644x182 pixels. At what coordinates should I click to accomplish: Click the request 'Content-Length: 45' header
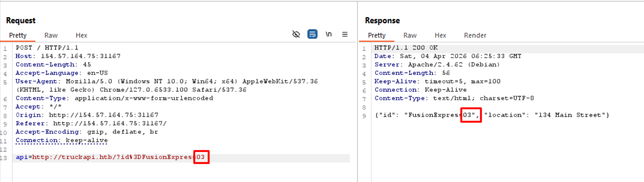tap(53, 64)
